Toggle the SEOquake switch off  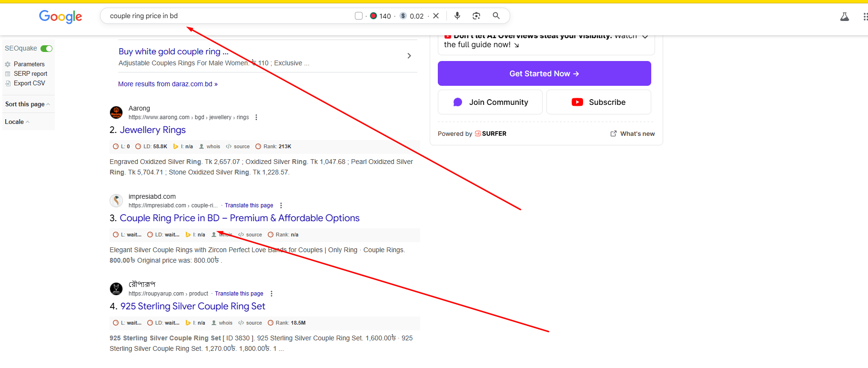pyautogui.click(x=46, y=49)
